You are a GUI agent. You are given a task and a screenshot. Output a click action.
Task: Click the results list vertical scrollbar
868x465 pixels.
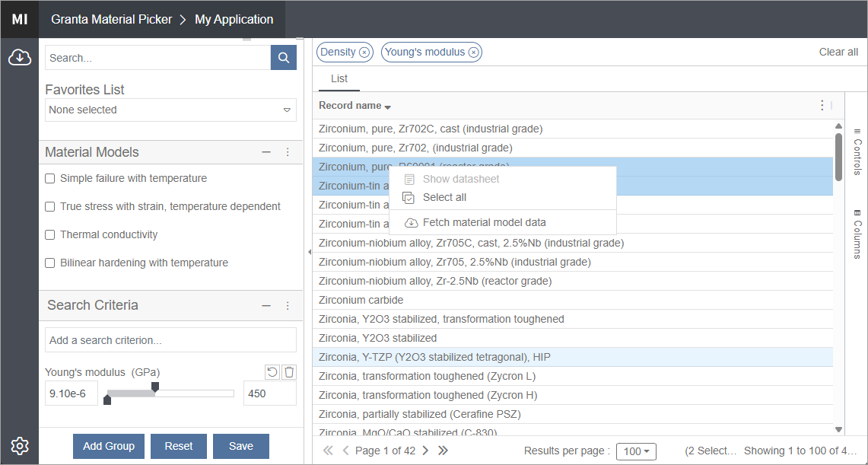point(838,157)
